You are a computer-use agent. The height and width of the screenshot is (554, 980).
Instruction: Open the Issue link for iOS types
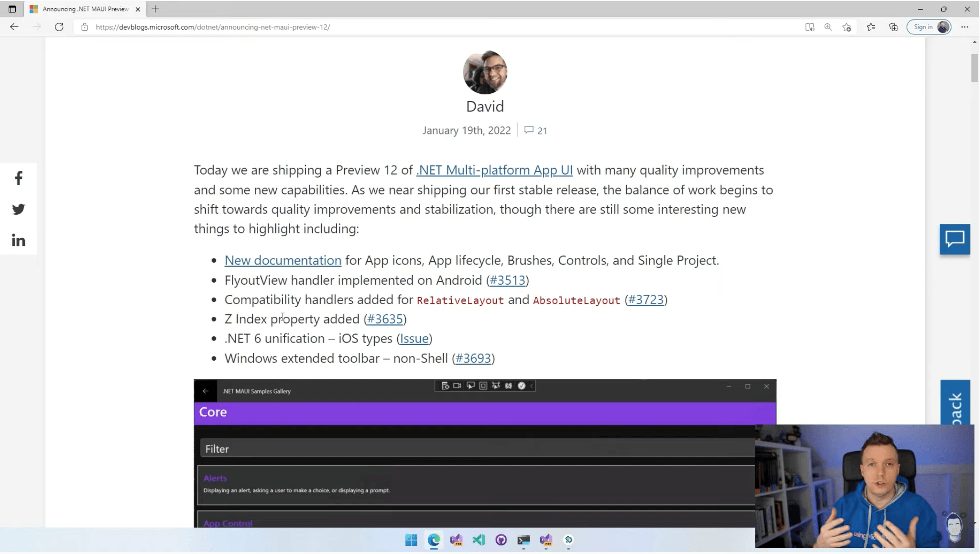414,339
